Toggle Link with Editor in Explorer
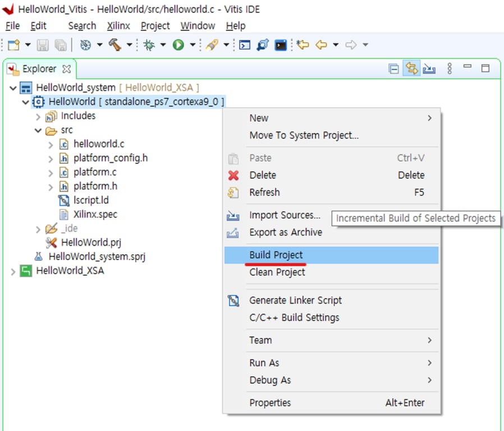Screen dimensions: 504x431 [411, 68]
